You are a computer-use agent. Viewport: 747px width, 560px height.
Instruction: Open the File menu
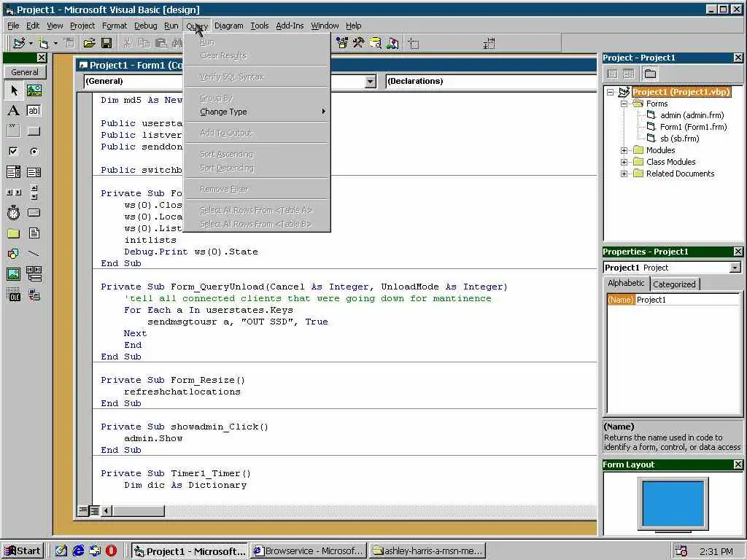pyautogui.click(x=13, y=26)
